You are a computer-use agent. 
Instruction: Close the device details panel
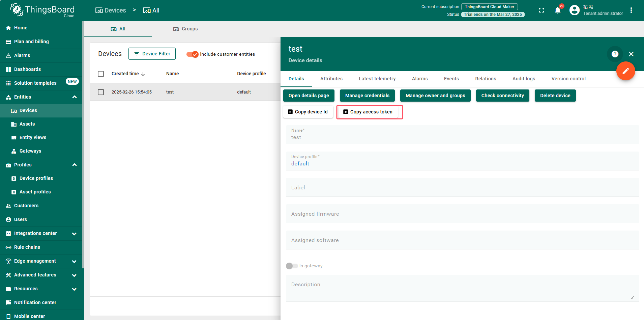point(631,54)
